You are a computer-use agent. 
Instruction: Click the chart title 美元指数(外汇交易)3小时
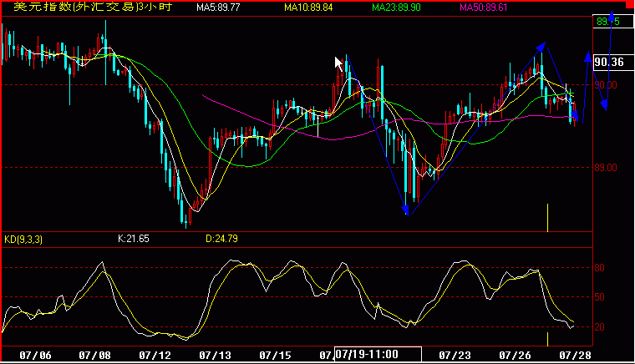[93, 7]
